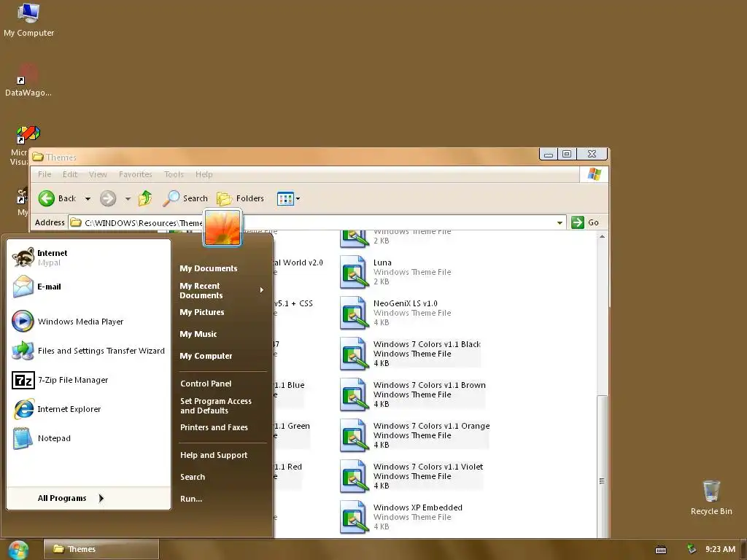Screen dimensions: 747x560
Task: Open the View menu
Action: click(x=98, y=174)
